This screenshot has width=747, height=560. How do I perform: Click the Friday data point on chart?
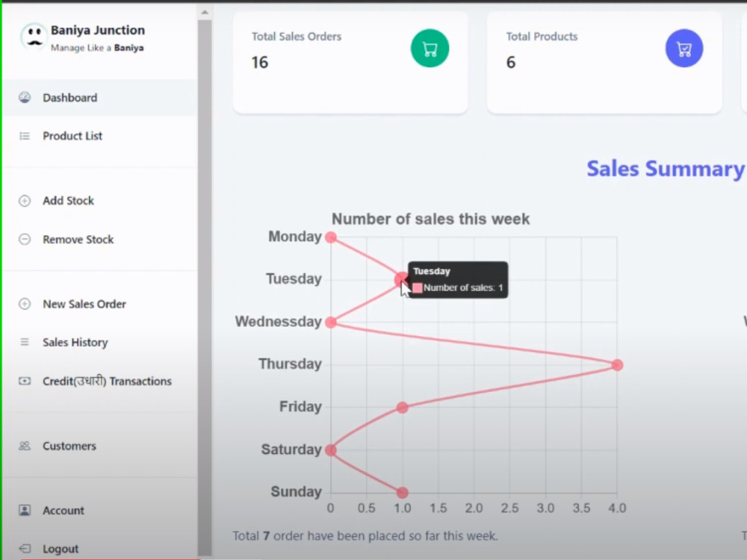pyautogui.click(x=402, y=408)
